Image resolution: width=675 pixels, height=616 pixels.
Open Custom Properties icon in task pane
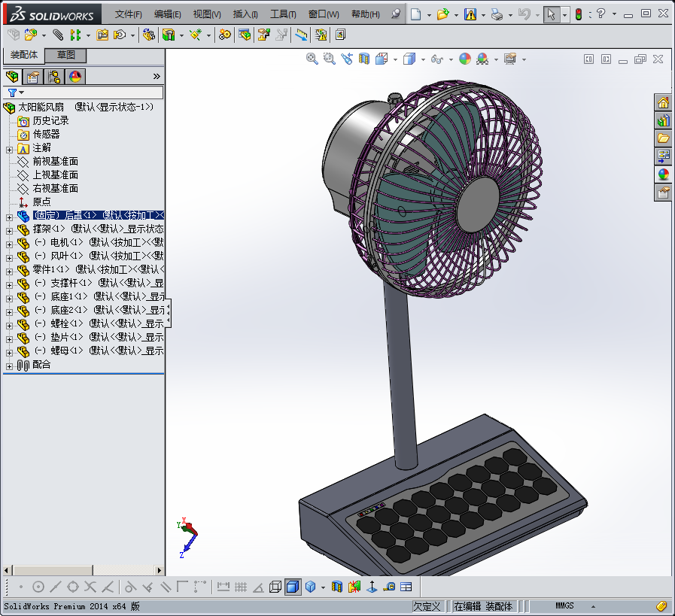[663, 193]
